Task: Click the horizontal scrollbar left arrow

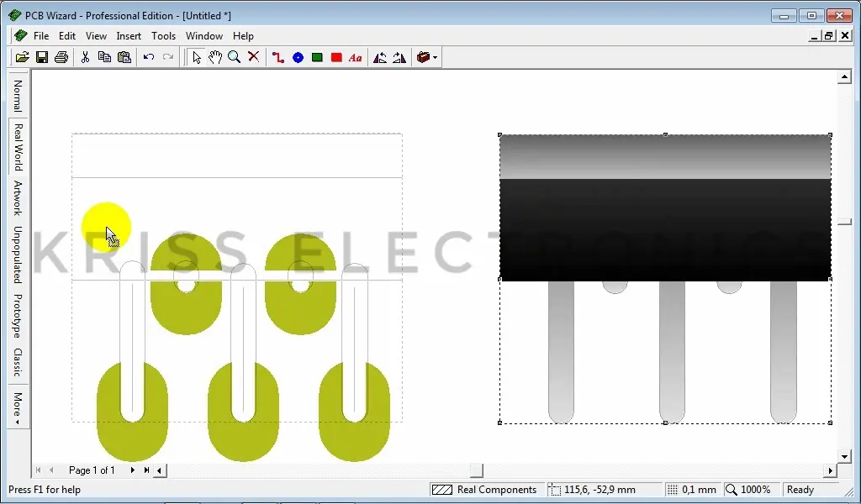Action: (x=160, y=470)
